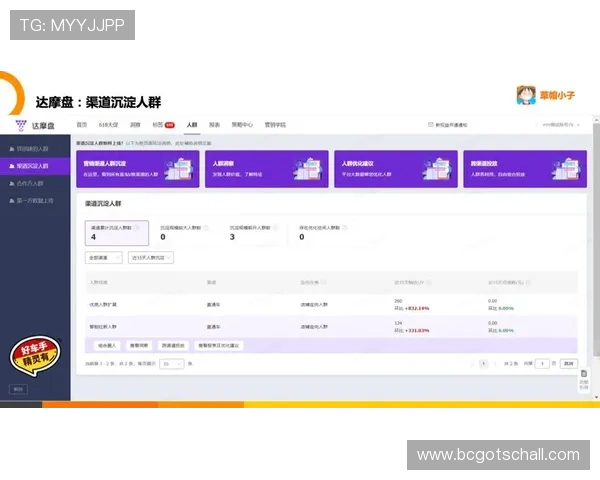The image size is (600, 480).
Task: Click the floating guide document icon
Action: point(584,374)
